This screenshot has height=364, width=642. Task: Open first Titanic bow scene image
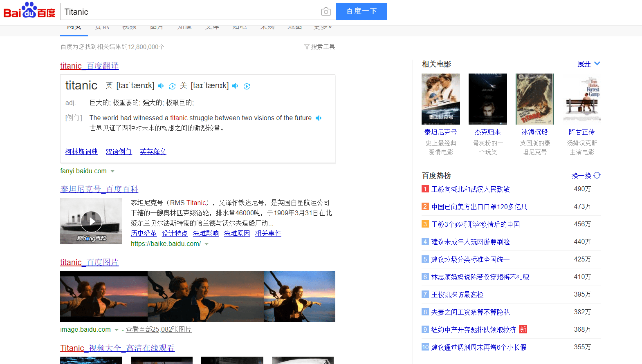click(104, 296)
